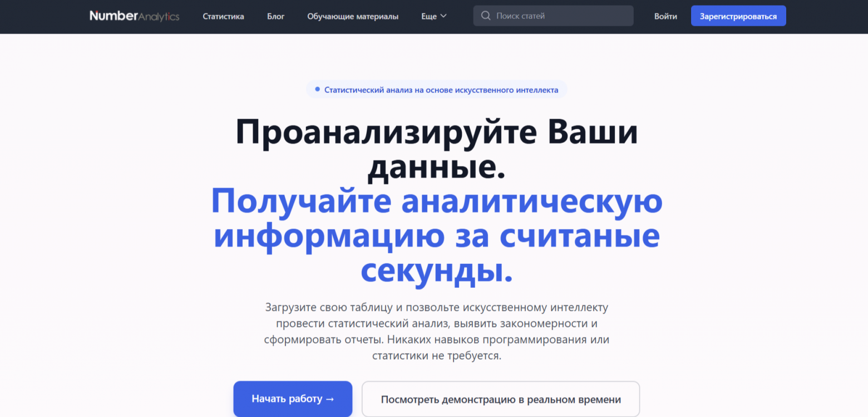868x417 pixels.
Task: Open the "Еще" dropdown menu
Action: click(433, 16)
